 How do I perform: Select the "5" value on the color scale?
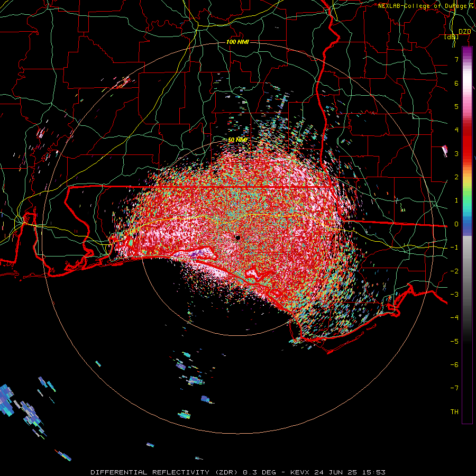tap(456, 106)
